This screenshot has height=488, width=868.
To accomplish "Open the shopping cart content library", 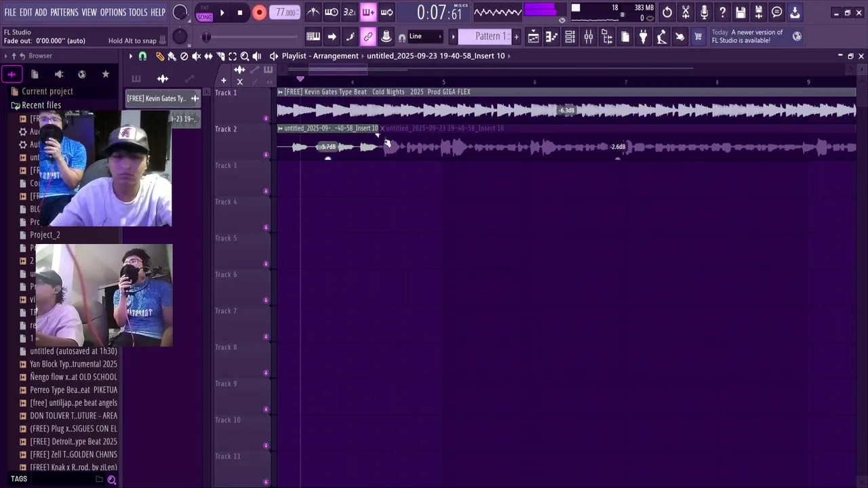I will pos(698,37).
